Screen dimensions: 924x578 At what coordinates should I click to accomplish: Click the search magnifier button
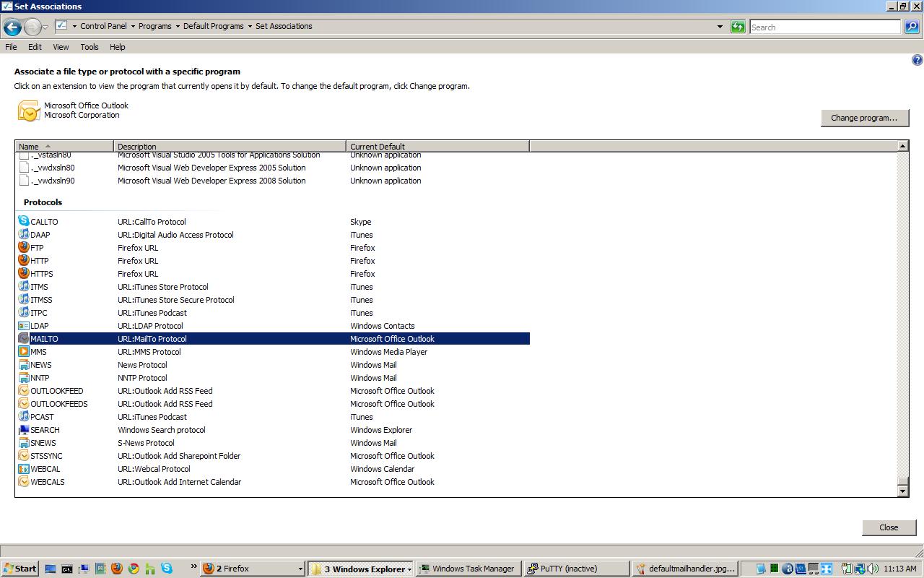coord(912,27)
